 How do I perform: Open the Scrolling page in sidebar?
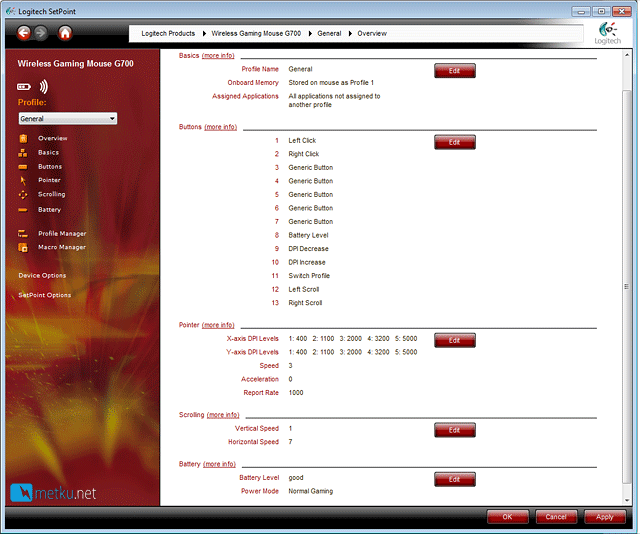51,194
